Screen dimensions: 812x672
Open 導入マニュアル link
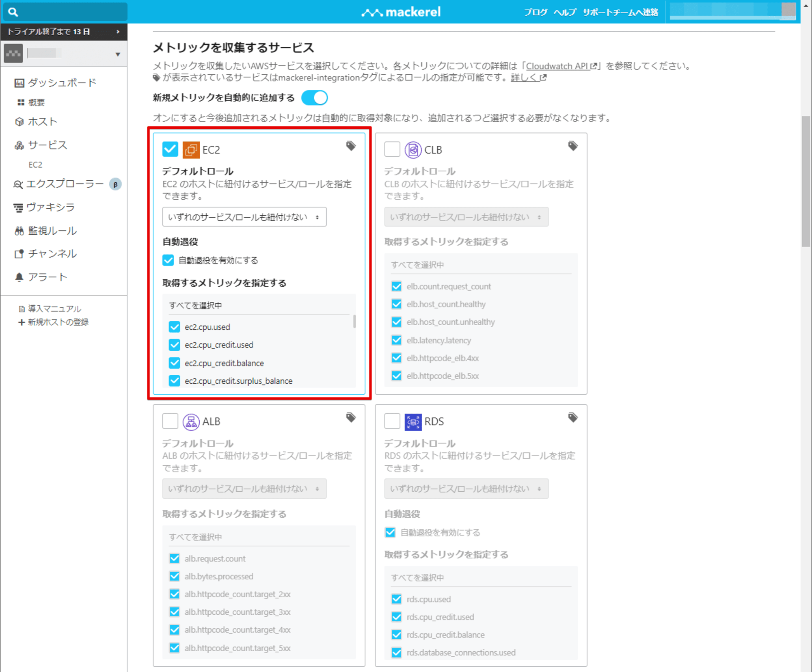pyautogui.click(x=54, y=309)
